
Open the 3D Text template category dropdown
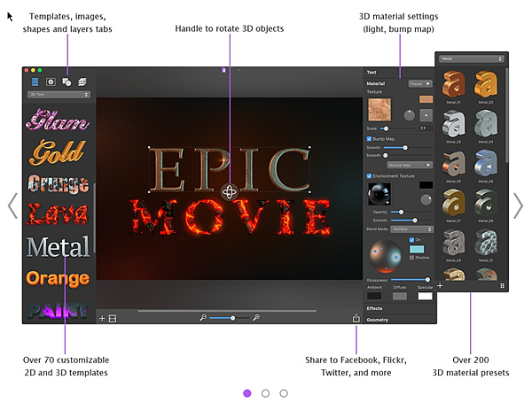click(x=59, y=95)
